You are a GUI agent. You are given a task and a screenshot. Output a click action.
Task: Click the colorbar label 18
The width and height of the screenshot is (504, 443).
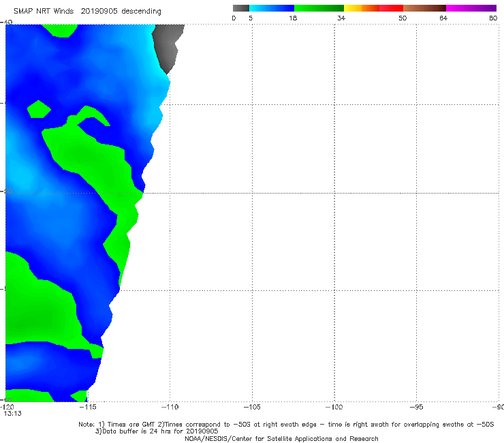pos(293,18)
